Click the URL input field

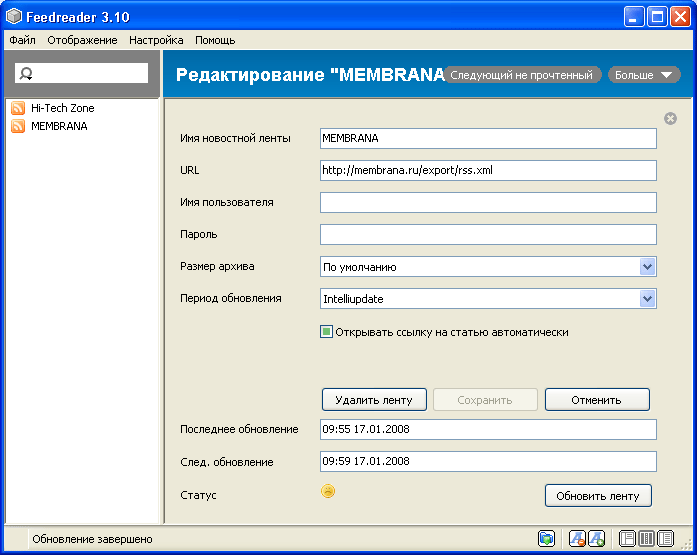coord(488,171)
